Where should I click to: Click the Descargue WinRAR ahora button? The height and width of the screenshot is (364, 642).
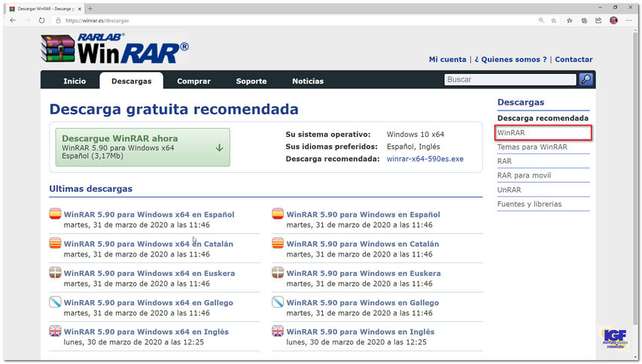(143, 147)
